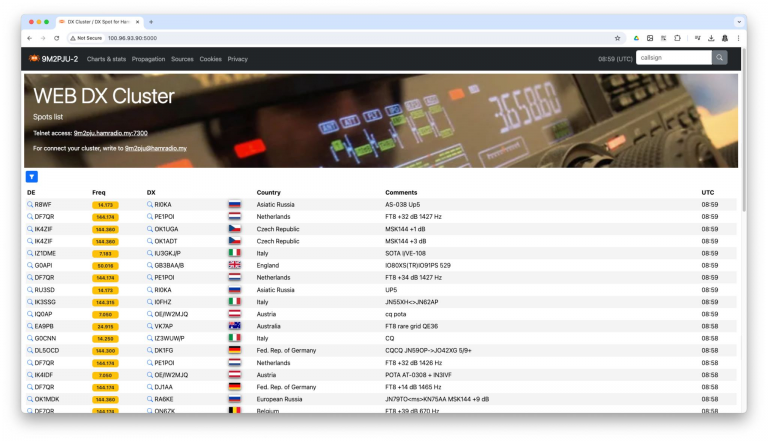Open the Cookies navbar link
This screenshot has width=768, height=441.
tap(210, 59)
